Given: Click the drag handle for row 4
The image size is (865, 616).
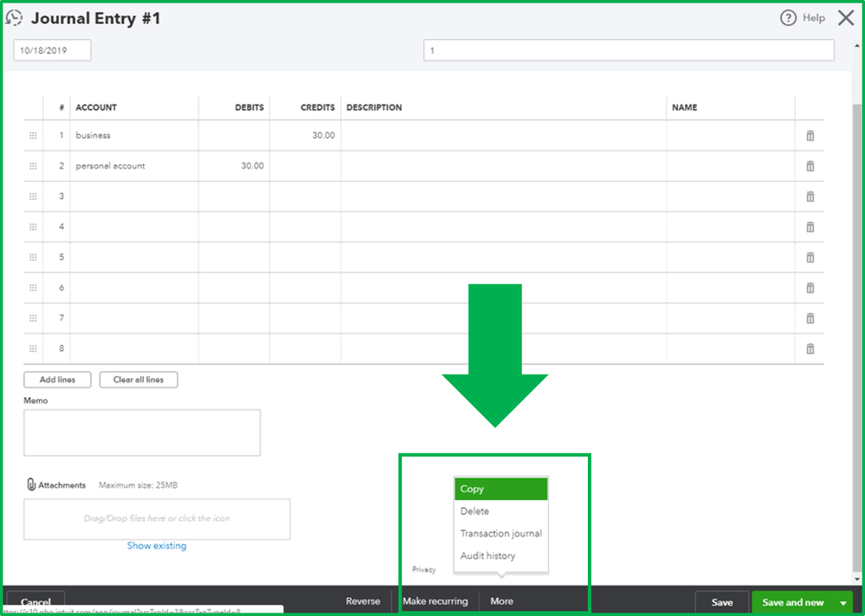Looking at the screenshot, I should coord(33,227).
